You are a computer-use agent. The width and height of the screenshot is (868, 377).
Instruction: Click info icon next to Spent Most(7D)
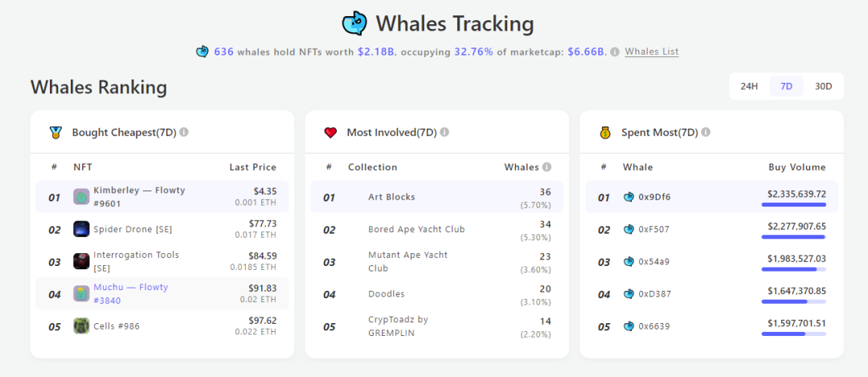(705, 133)
